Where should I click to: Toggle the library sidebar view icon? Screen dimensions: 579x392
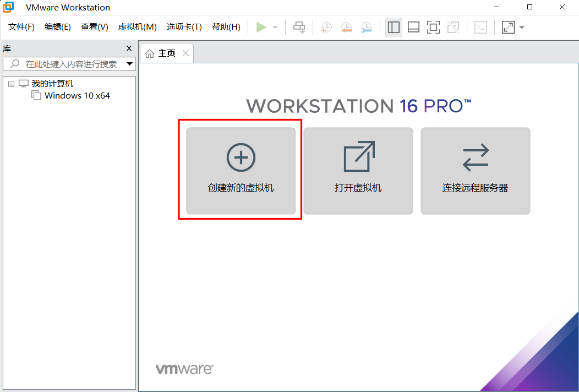point(394,27)
